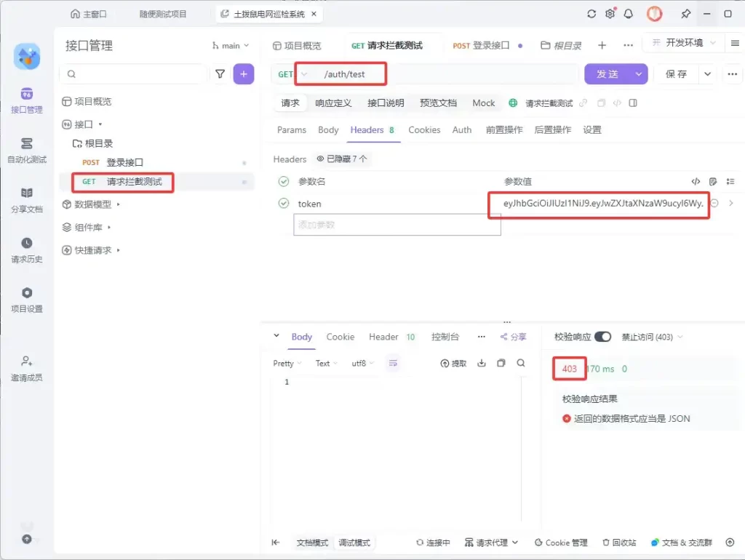The width and height of the screenshot is (745, 560).
Task: Click the 保存 save button
Action: [x=676, y=74]
